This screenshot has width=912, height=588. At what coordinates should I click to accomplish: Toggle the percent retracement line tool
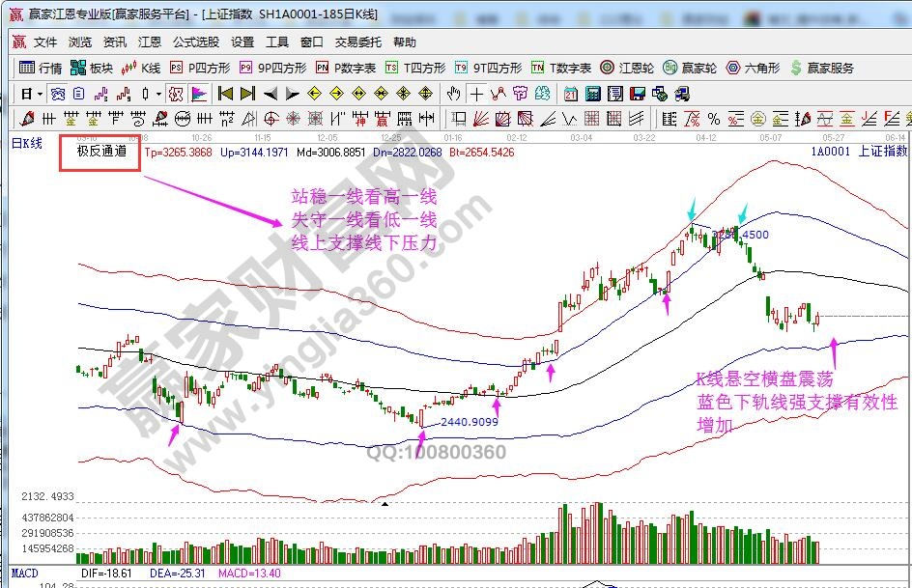pyautogui.click(x=714, y=119)
